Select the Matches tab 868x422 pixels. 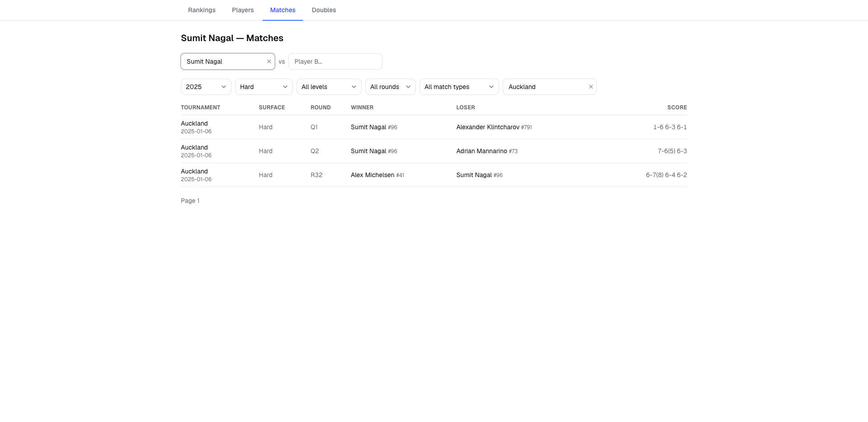click(x=283, y=10)
